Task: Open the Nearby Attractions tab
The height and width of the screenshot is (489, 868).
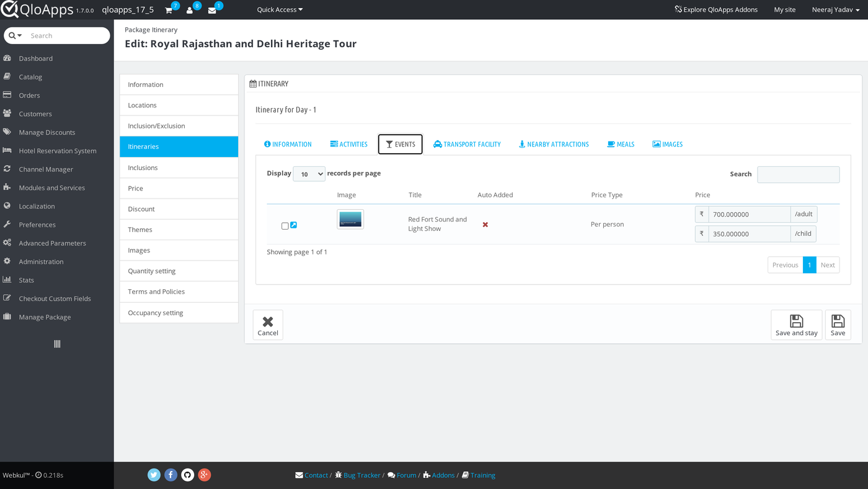Action: click(554, 144)
